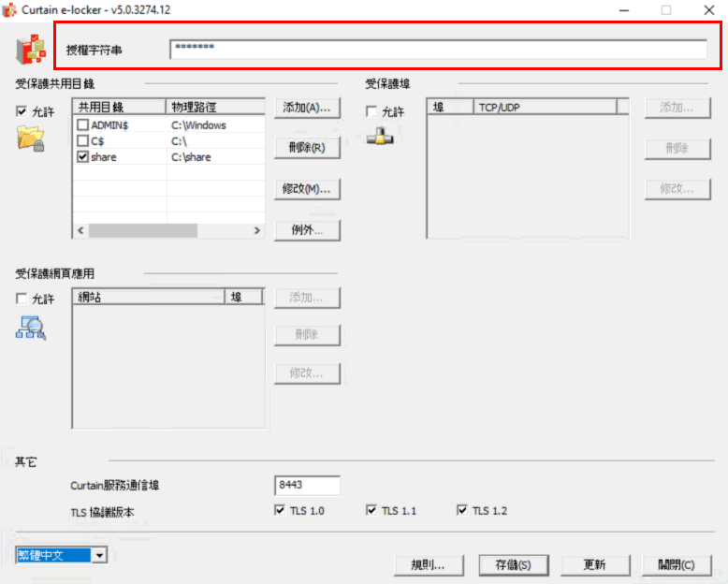Screen dimensions: 728x584
Task: Click the scroll left arrow in share list
Action: point(80,230)
